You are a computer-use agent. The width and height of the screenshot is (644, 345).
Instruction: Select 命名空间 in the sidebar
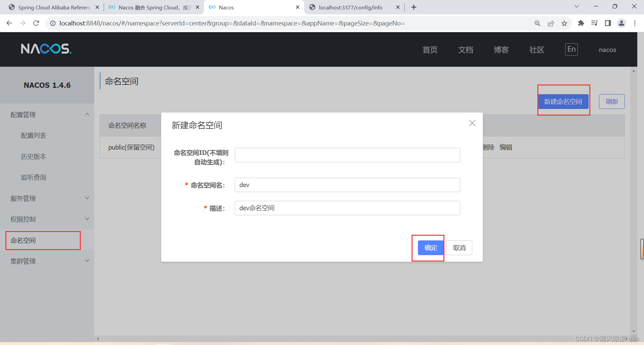(x=23, y=240)
